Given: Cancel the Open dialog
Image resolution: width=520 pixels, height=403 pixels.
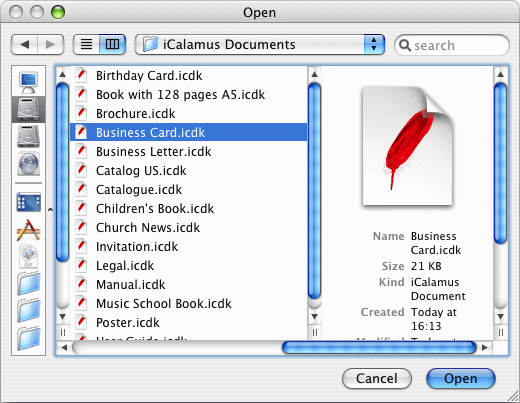Looking at the screenshot, I should [377, 378].
